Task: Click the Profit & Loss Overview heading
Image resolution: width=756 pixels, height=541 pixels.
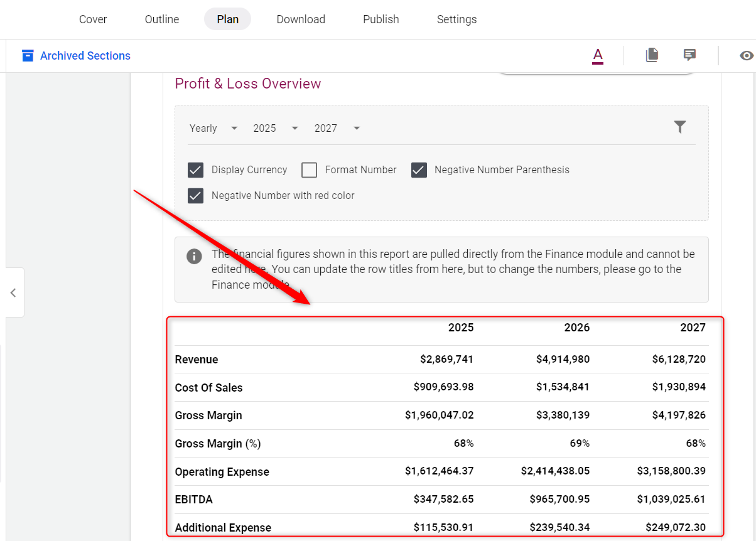Action: pos(248,83)
